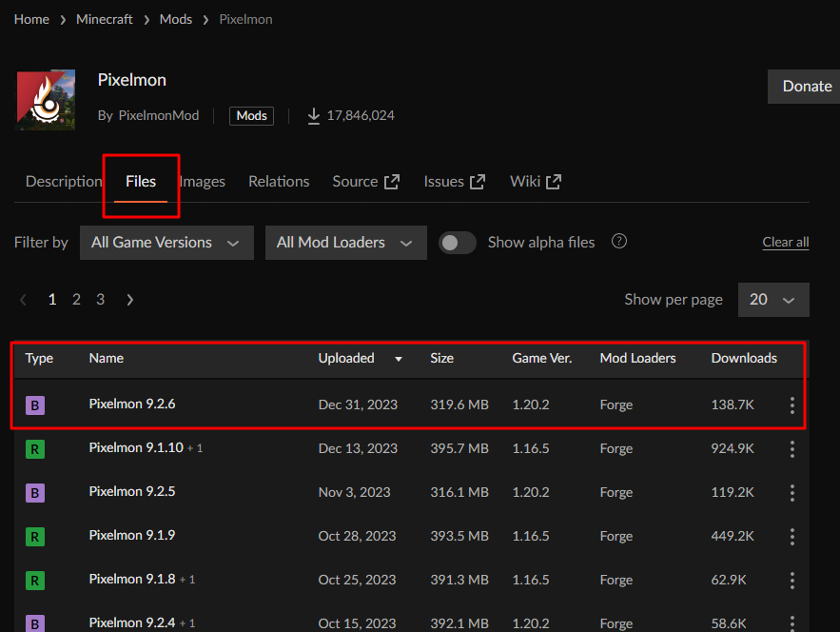Open the Pixelmon 9.2.6 file
This screenshot has height=632, width=840.
click(x=132, y=405)
